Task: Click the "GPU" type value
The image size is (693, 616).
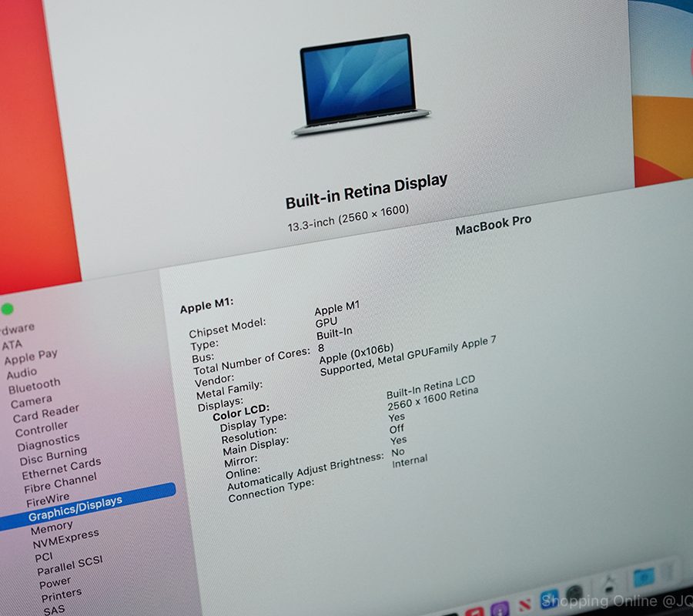Action: tap(326, 323)
